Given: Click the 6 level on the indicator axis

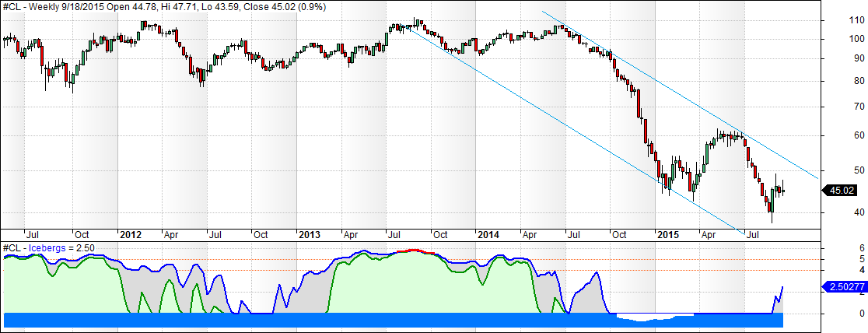Looking at the screenshot, I should (x=840, y=248).
